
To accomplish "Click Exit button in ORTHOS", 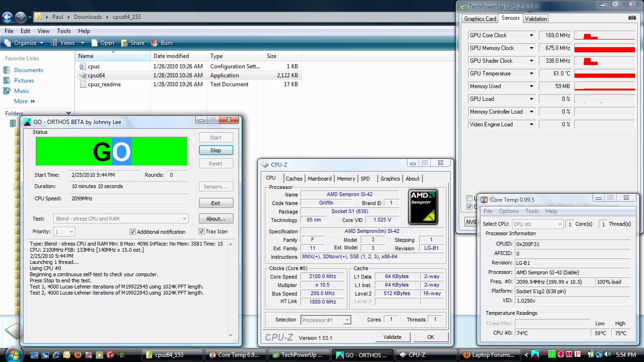I will [215, 203].
